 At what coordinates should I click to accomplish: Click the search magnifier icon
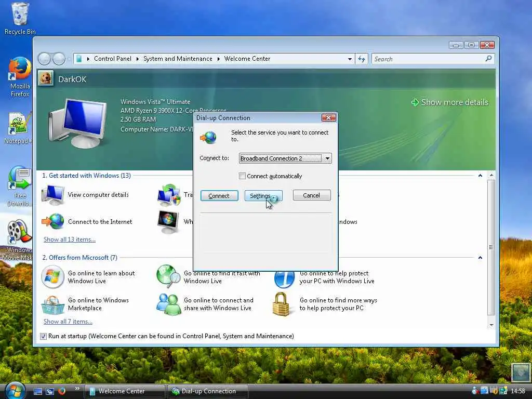pos(488,59)
